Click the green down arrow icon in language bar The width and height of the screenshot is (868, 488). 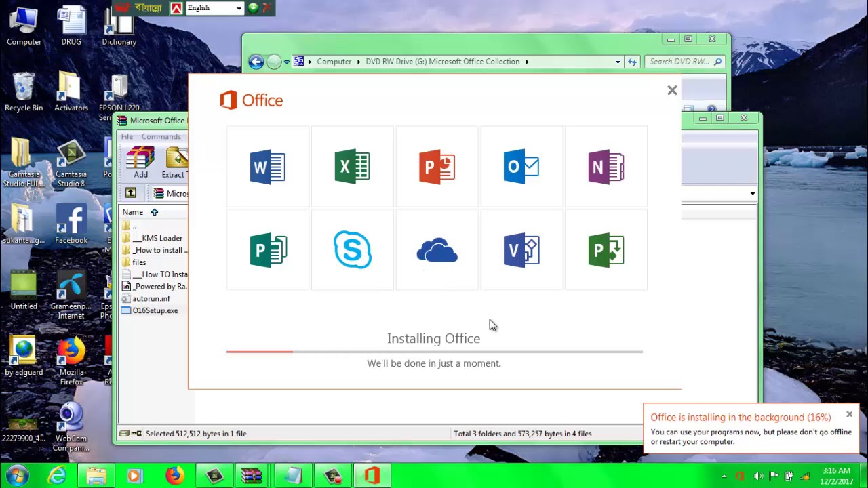pyautogui.click(x=253, y=8)
